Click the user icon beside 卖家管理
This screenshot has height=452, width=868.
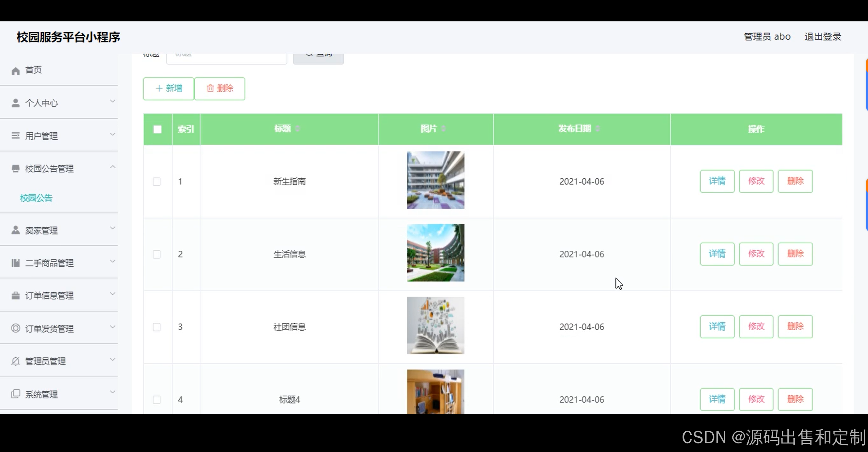coord(16,230)
